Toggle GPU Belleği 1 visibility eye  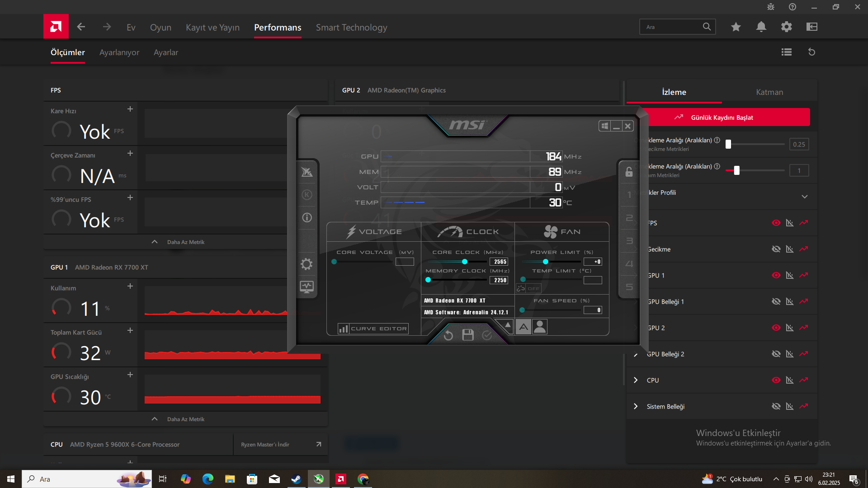tap(776, 301)
